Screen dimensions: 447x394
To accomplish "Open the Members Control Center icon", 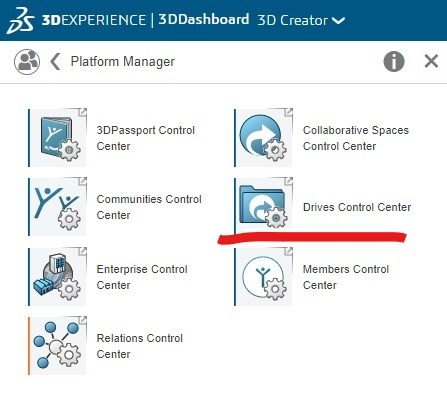I will [x=264, y=277].
